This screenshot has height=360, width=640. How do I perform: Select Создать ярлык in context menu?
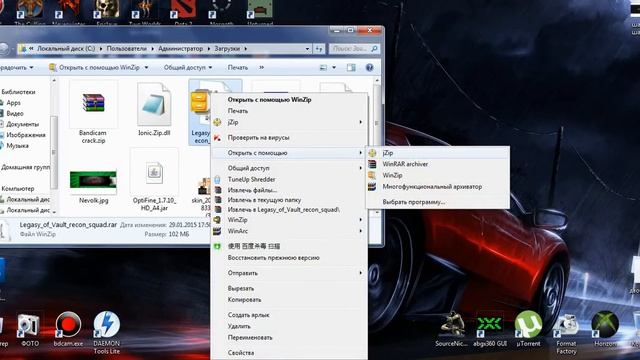click(289, 315)
